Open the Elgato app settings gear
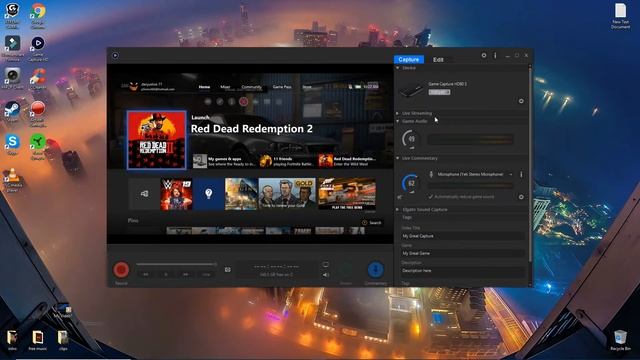Screen dimensions: 640x360 tap(484, 55)
